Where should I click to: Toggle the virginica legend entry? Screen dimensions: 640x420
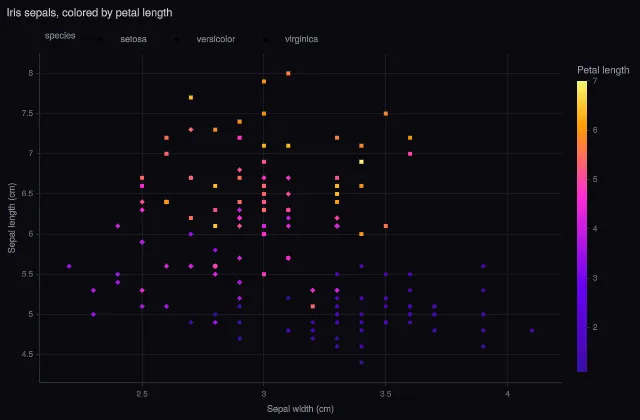301,39
